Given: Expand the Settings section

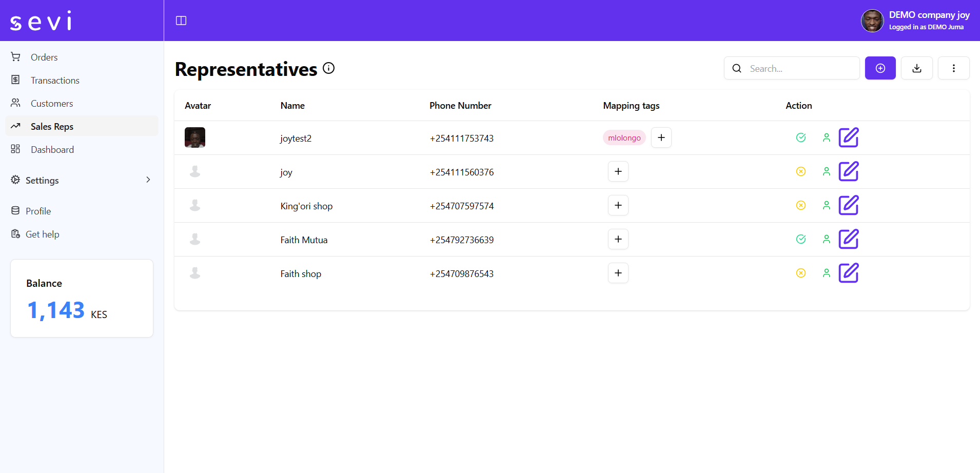Looking at the screenshot, I should tap(42, 180).
